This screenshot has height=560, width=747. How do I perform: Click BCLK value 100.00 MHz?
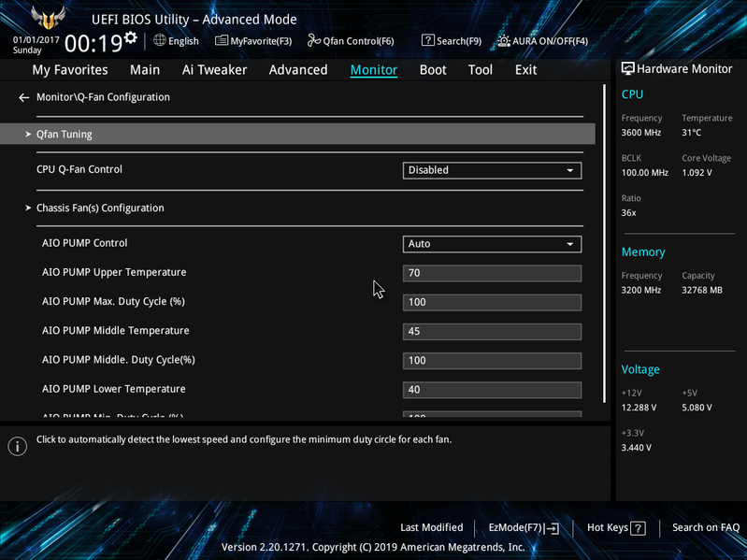[644, 173]
